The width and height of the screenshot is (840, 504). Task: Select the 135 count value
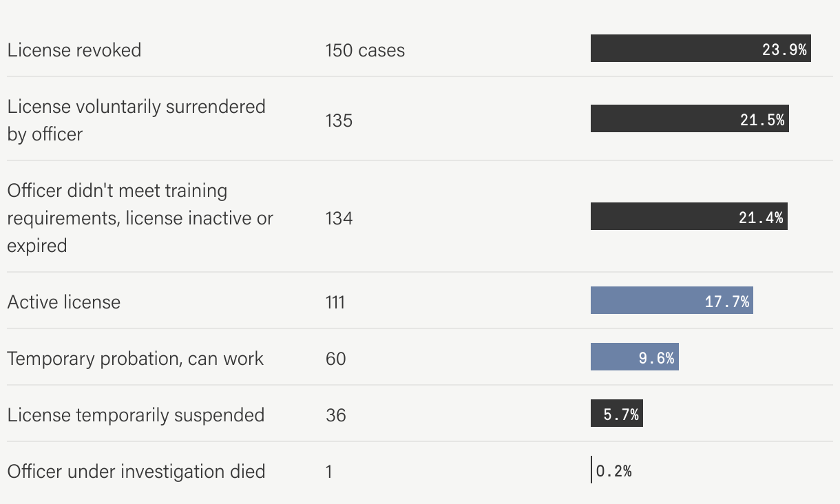[x=339, y=120]
